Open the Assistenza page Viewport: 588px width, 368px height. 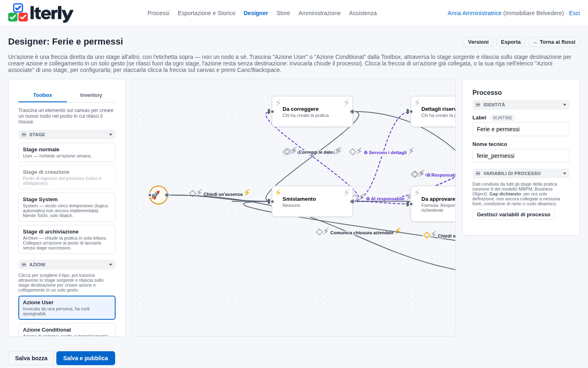pyautogui.click(x=363, y=13)
